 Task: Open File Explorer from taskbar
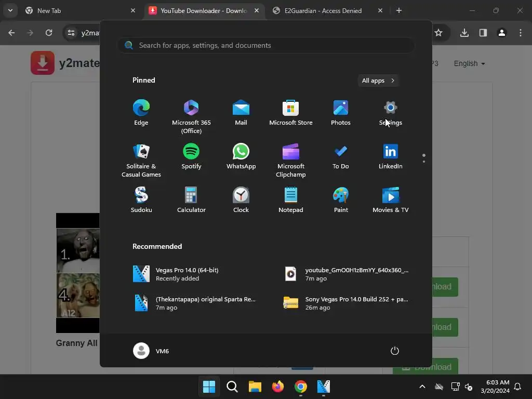[255, 387]
